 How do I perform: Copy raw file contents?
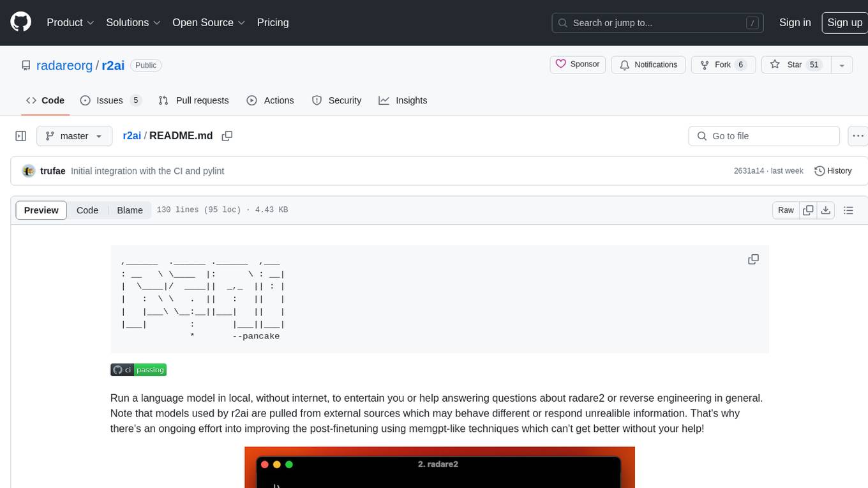click(x=808, y=210)
